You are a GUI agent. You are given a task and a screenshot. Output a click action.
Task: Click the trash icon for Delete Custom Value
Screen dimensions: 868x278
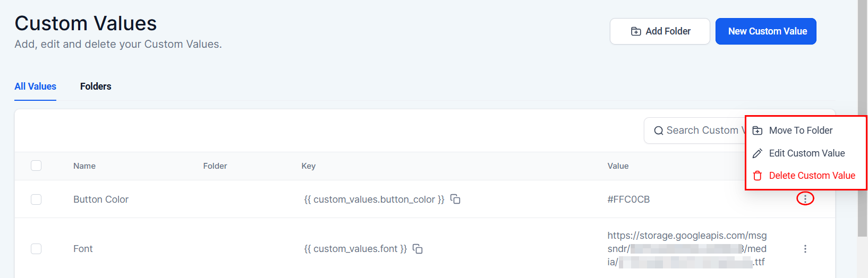[x=758, y=176]
